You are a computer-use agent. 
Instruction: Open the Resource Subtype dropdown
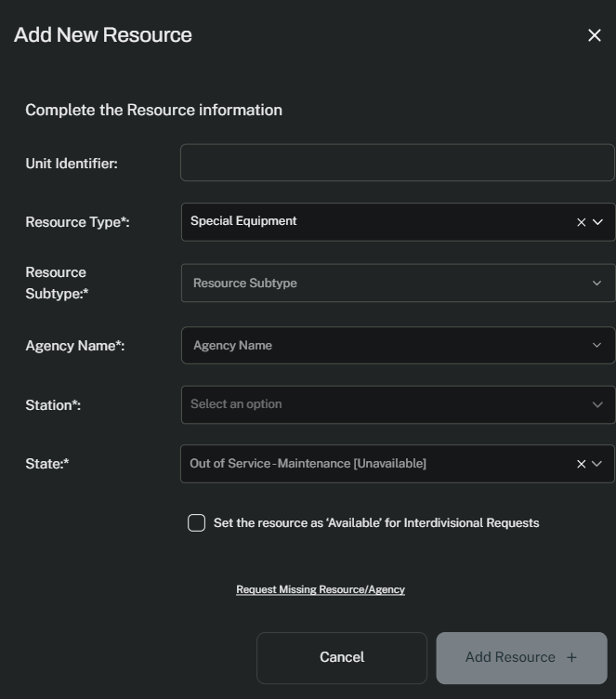click(x=398, y=284)
